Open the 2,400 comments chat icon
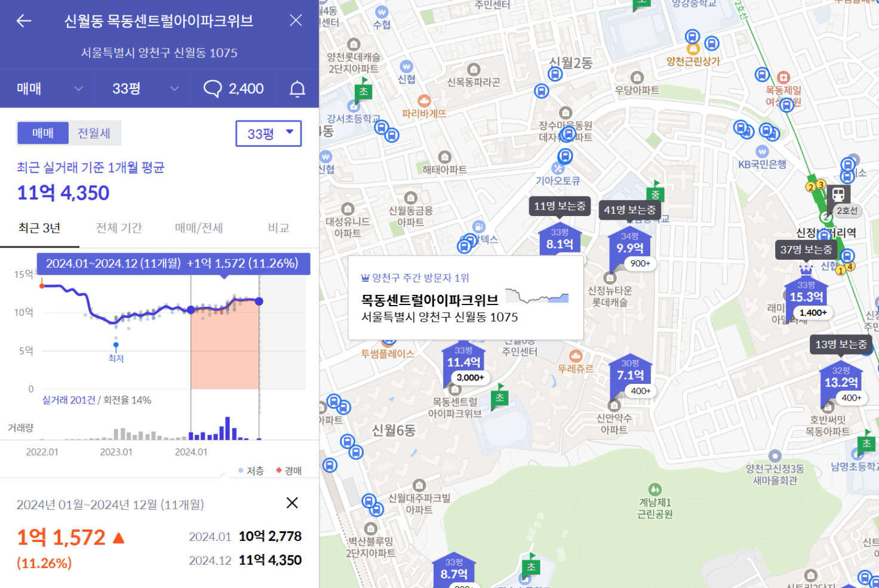 [x=233, y=88]
